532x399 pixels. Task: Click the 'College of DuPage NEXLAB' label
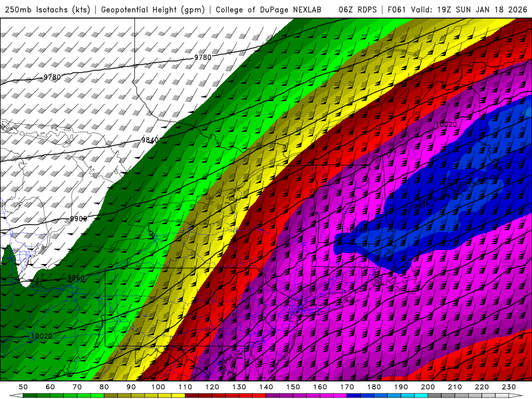[269, 9]
